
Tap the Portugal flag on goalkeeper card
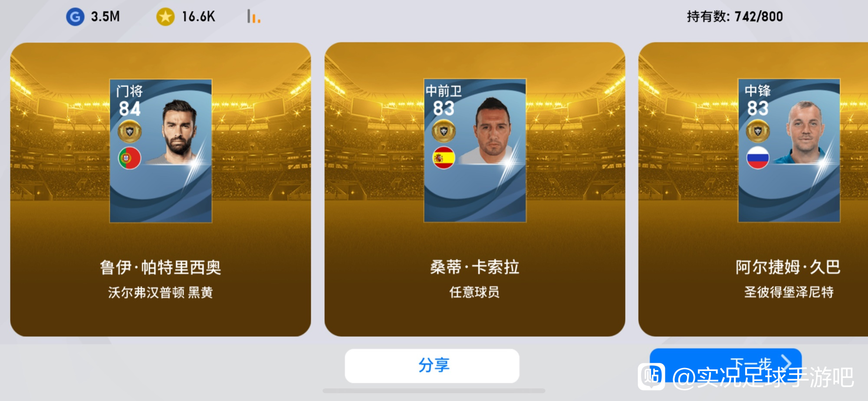[x=129, y=158]
